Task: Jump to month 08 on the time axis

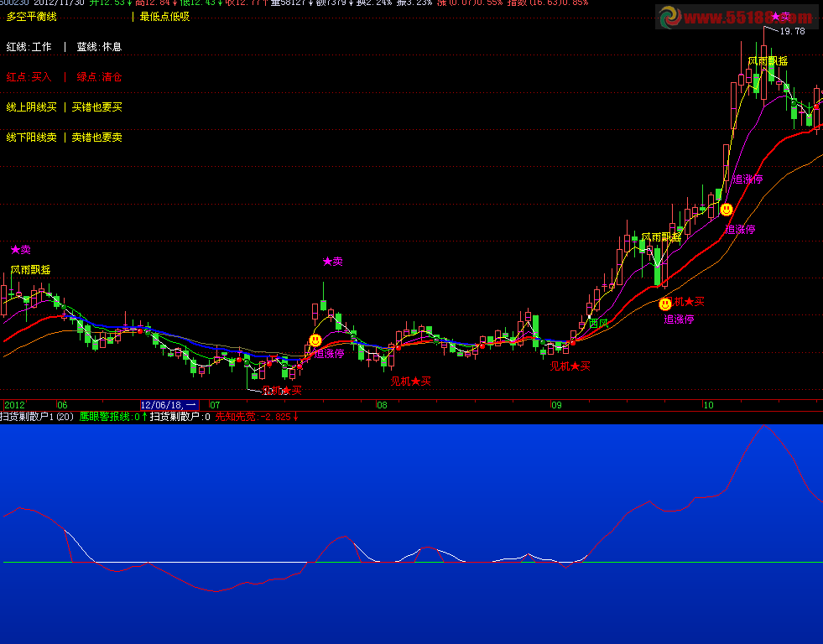Action: tap(382, 405)
